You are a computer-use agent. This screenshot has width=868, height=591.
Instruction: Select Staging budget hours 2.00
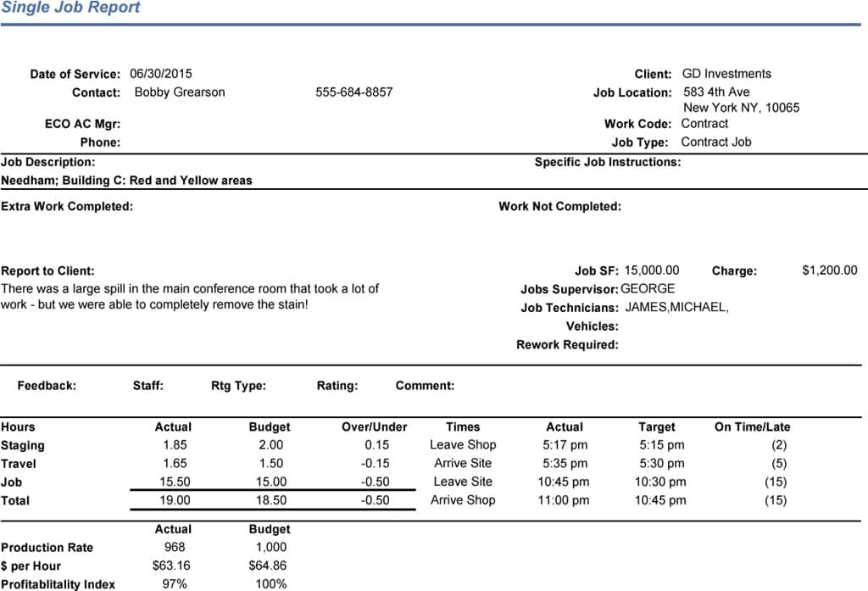coord(270,445)
